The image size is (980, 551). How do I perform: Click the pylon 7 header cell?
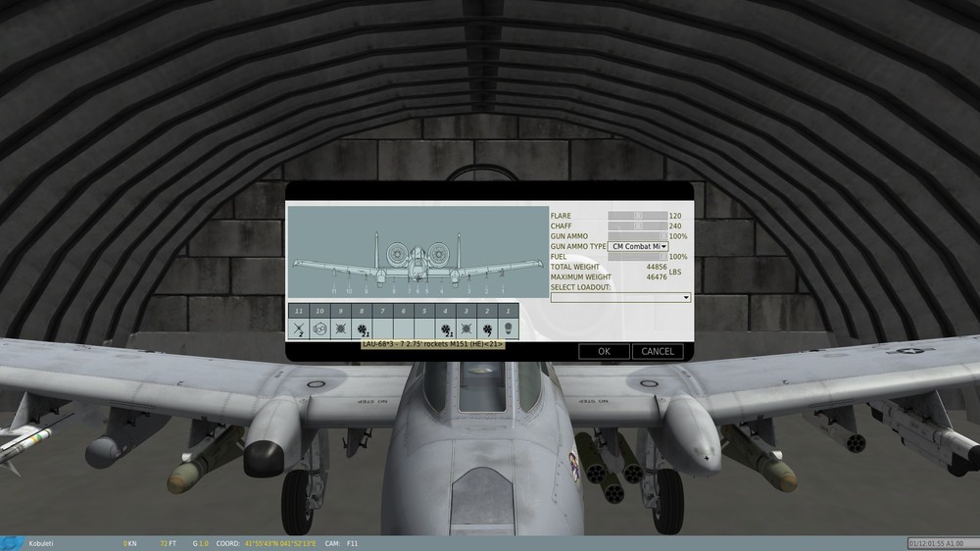click(x=382, y=311)
